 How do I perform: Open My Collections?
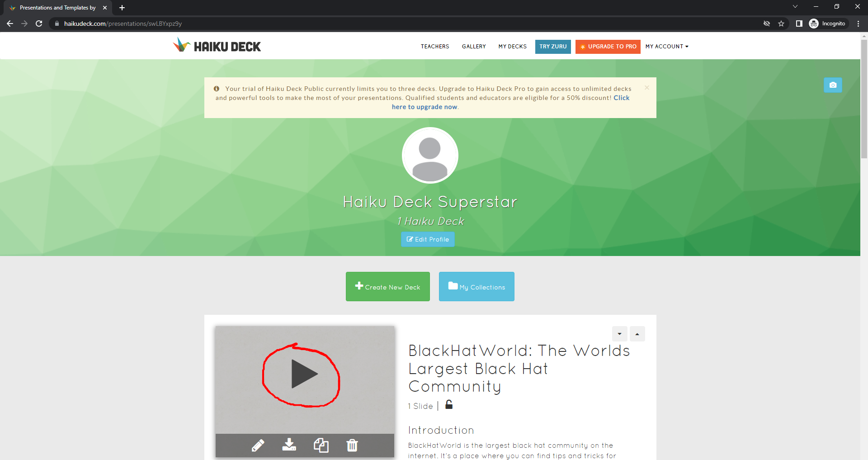(476, 287)
